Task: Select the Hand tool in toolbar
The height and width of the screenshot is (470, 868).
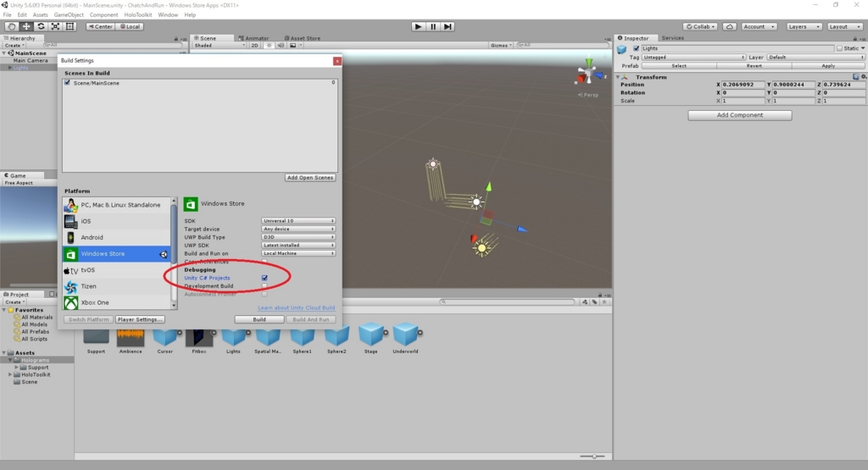Action: tap(11, 26)
